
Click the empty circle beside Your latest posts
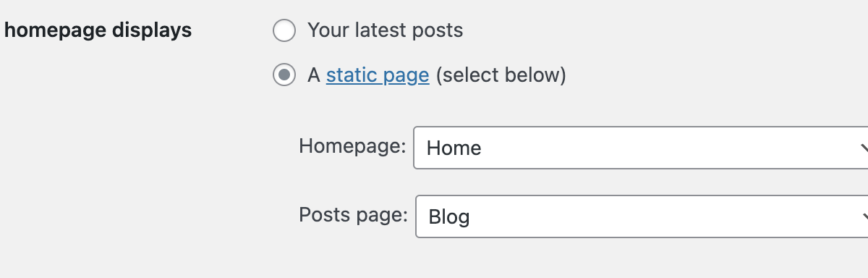click(x=284, y=31)
